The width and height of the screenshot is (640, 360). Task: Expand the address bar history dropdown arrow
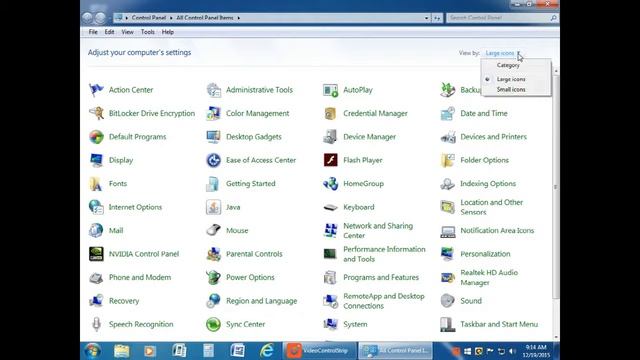(x=427, y=18)
